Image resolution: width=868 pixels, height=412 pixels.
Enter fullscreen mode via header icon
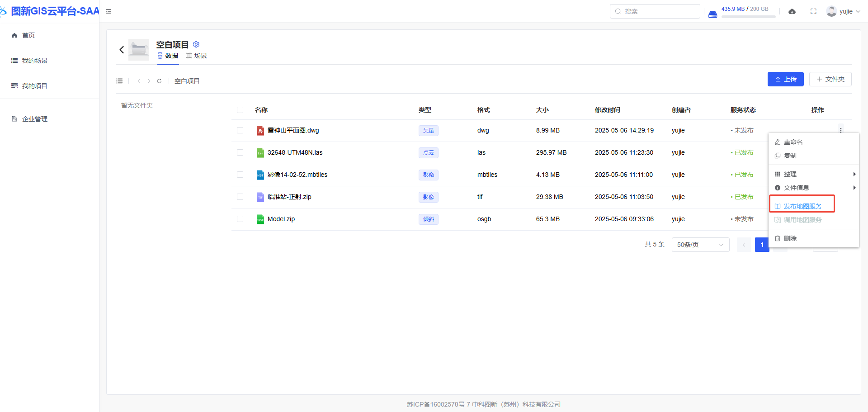(x=813, y=11)
